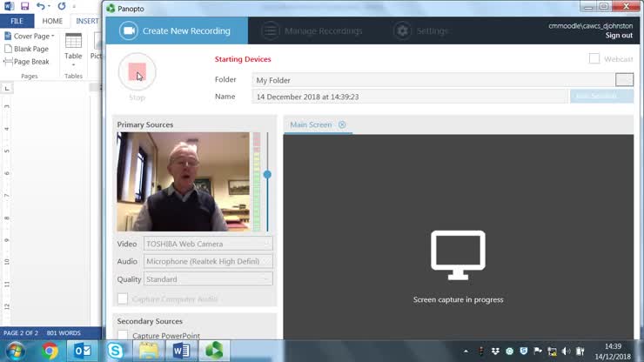Insert a Table from the ribbon

pos(74,45)
